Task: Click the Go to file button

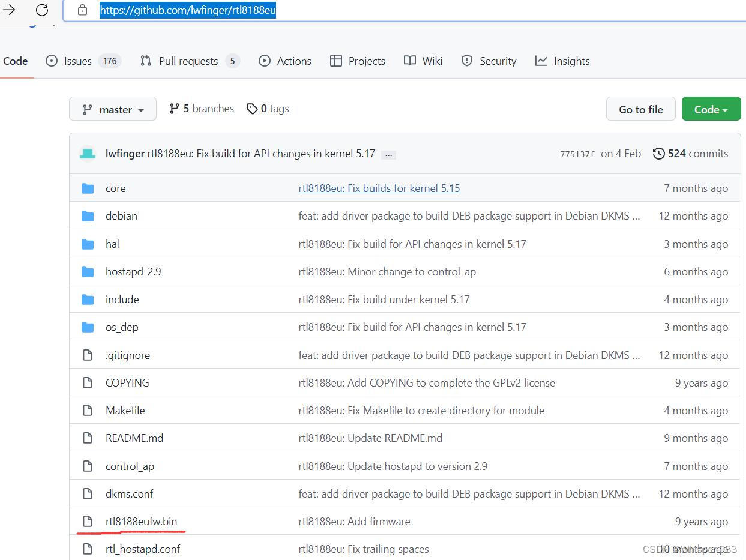Action: click(640, 109)
